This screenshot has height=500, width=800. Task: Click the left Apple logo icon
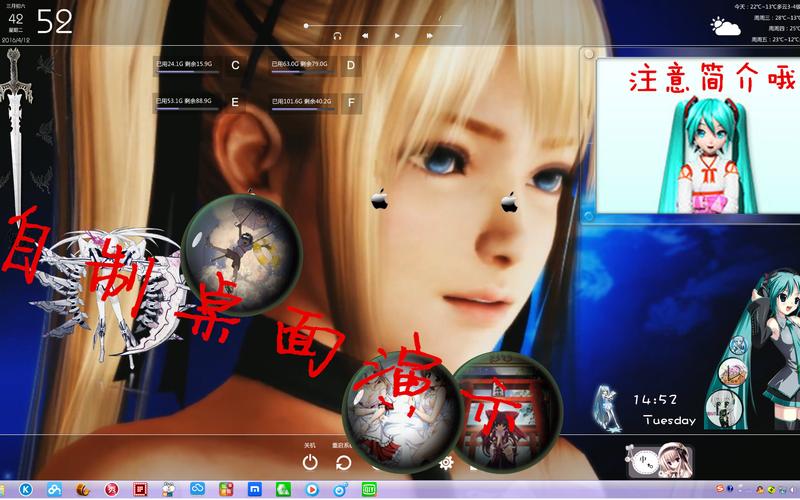(379, 199)
